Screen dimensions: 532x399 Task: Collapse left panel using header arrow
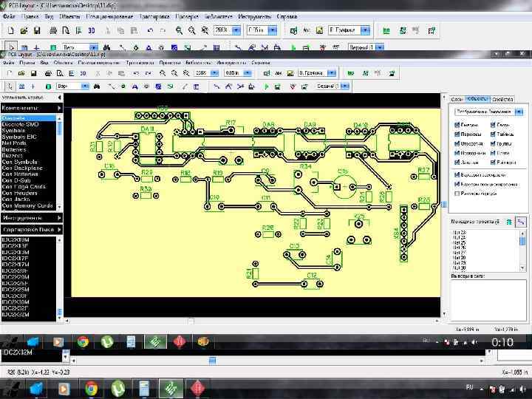click(x=59, y=98)
